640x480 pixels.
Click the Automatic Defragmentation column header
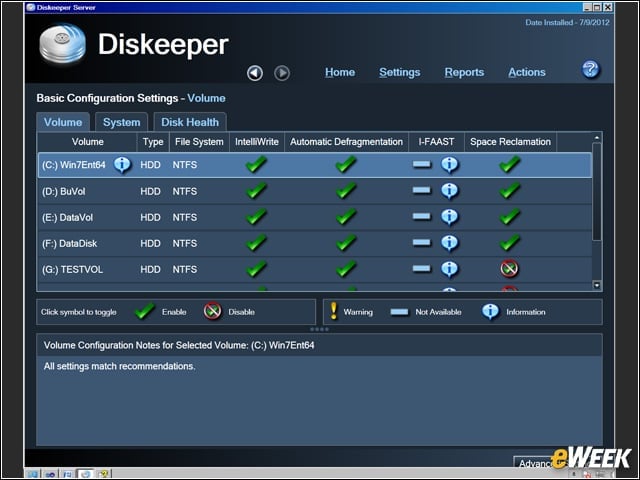(346, 142)
